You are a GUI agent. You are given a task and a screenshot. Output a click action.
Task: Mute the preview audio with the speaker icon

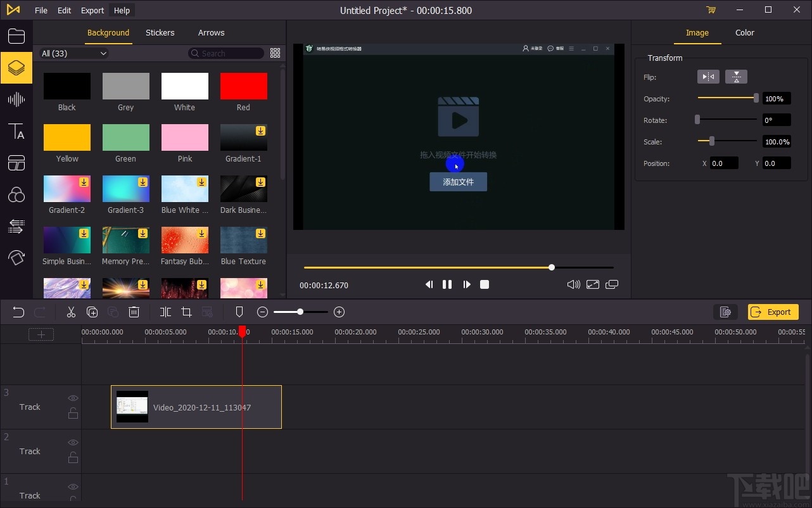click(573, 284)
